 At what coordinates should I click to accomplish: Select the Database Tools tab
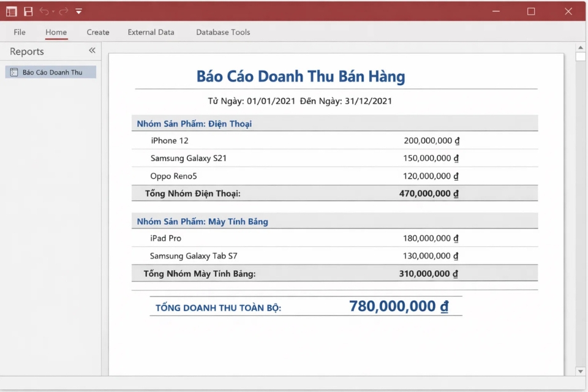pos(222,32)
